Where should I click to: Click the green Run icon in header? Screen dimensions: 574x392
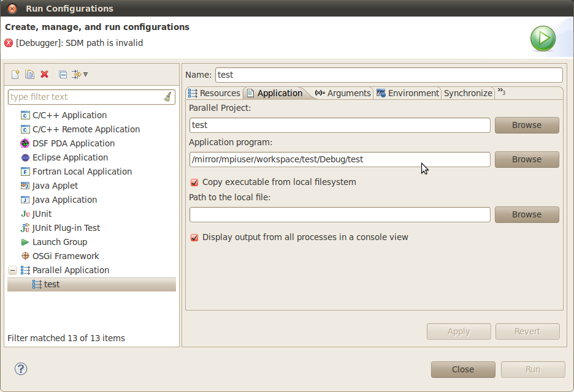543,39
